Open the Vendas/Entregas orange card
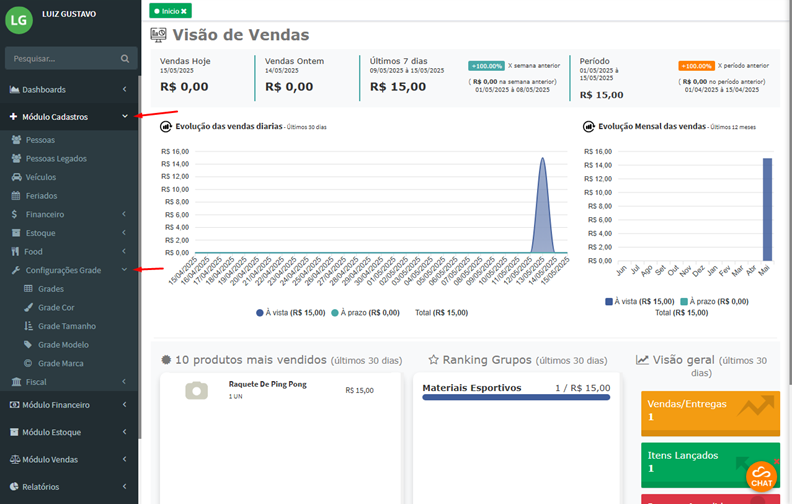 coord(708,411)
